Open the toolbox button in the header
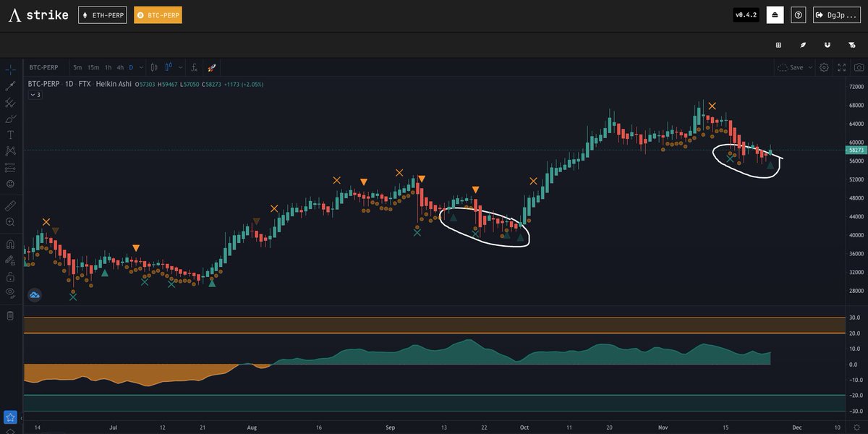 pos(775,14)
